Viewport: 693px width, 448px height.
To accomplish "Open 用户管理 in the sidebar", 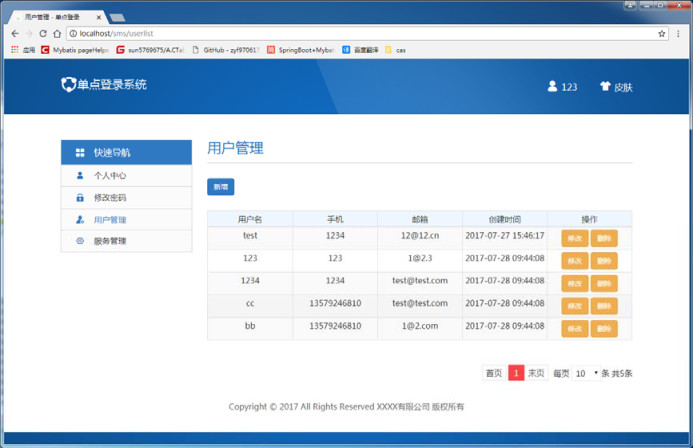I will point(110,220).
